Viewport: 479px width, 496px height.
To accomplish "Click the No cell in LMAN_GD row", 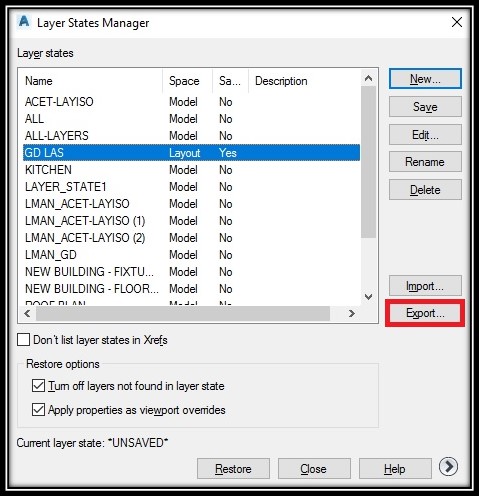I will click(x=226, y=255).
